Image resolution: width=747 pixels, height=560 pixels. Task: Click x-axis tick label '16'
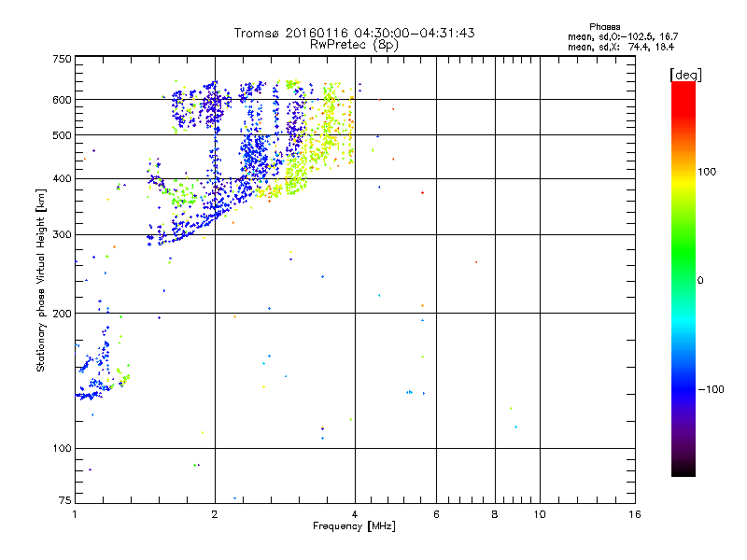635,514
